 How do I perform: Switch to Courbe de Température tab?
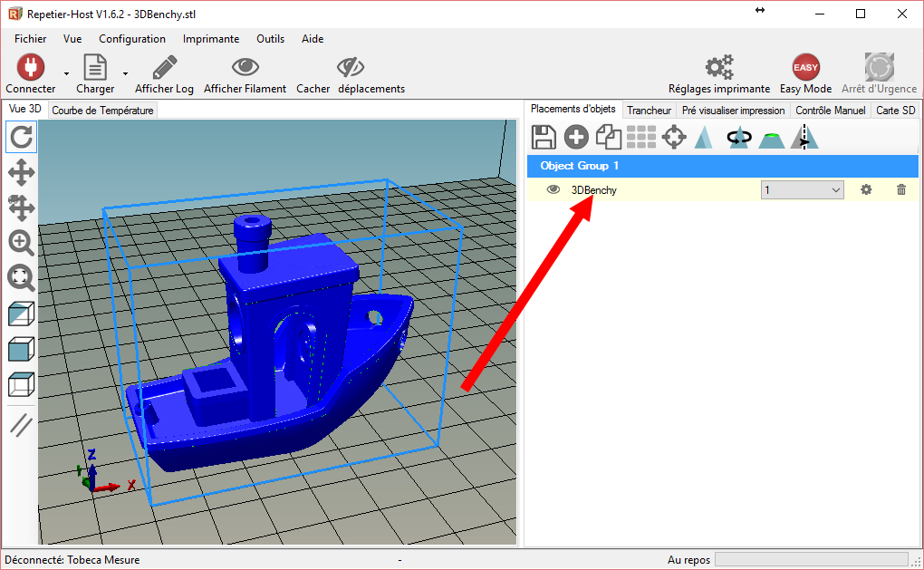pos(102,111)
